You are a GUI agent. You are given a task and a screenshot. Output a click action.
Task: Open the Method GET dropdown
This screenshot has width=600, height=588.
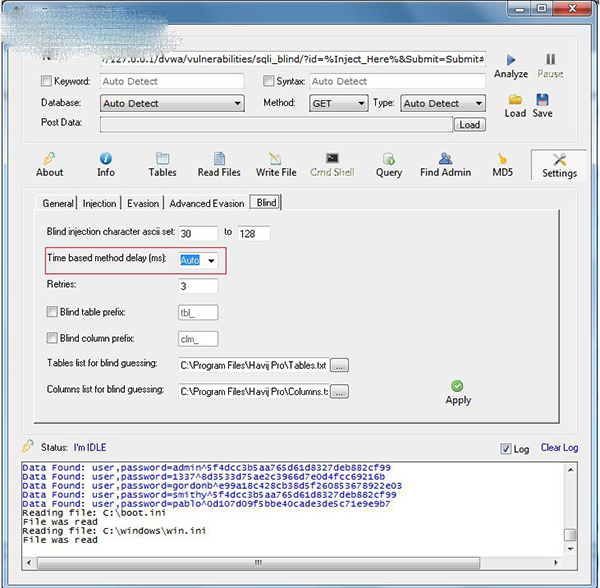click(x=339, y=103)
